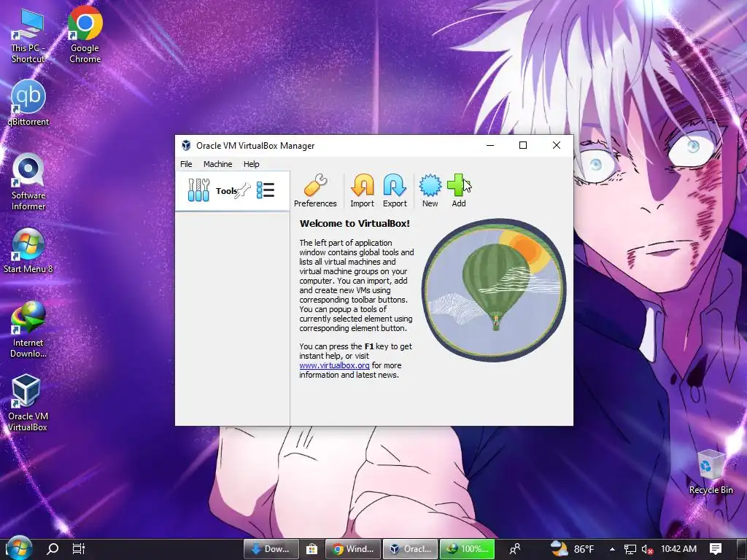Click the green Add machine icon
Viewport: 747px width, 560px height.
pos(458,190)
